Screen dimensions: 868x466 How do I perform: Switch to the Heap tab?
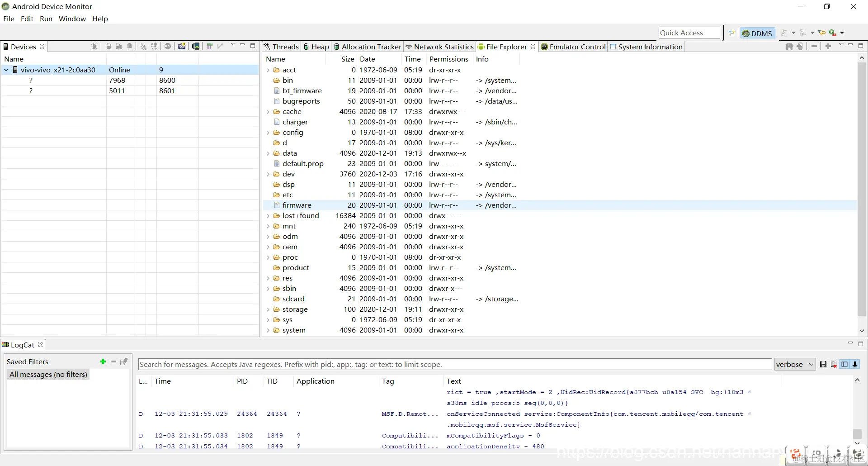(316, 47)
